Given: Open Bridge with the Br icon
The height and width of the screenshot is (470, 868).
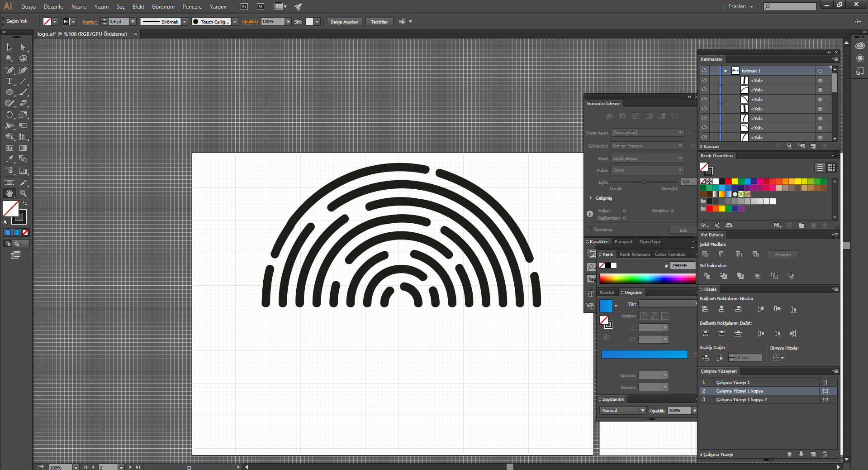Looking at the screenshot, I should coord(244,6).
